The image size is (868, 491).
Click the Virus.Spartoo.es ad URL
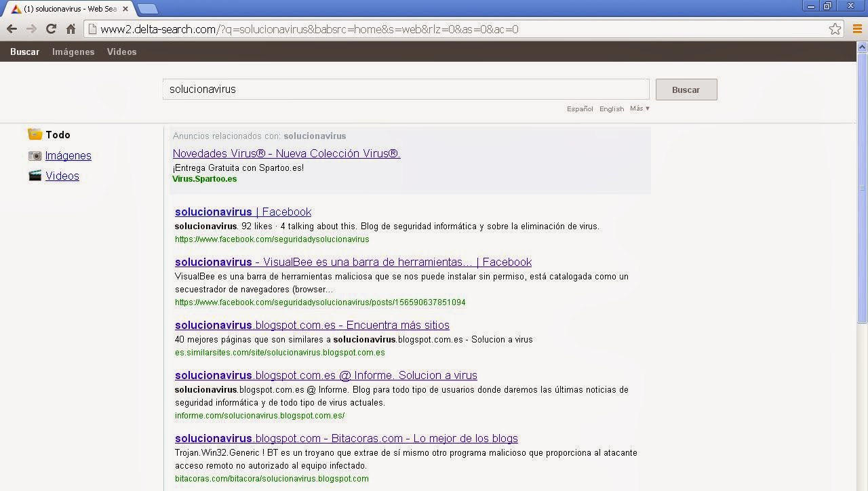[x=205, y=179]
